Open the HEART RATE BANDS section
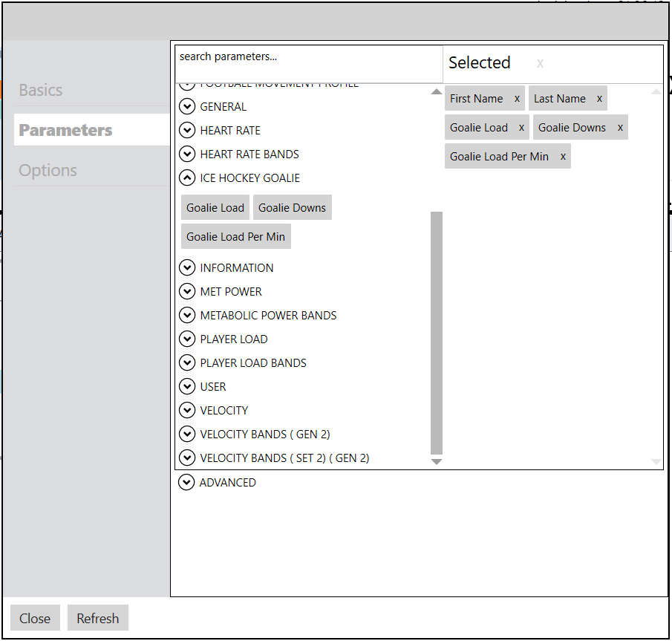This screenshot has width=672, height=641. coord(187,154)
